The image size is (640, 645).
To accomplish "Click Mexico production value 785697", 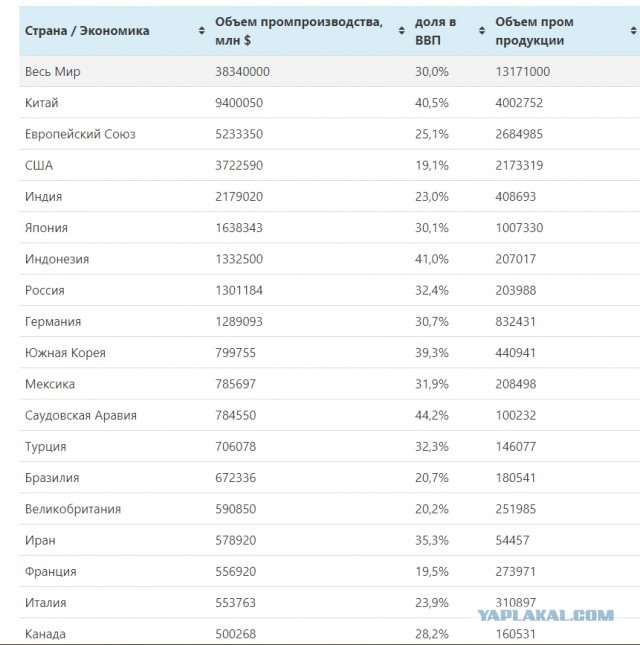I will click(x=236, y=384).
